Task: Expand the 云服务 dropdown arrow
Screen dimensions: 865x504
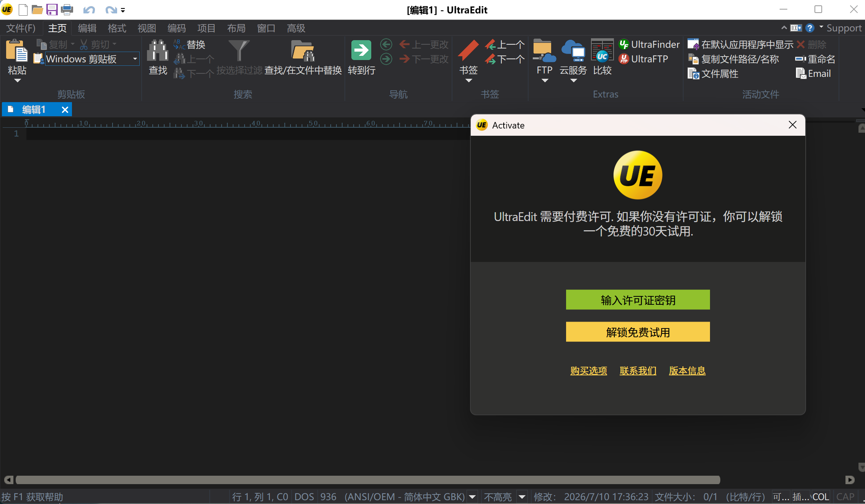Action: [x=573, y=81]
